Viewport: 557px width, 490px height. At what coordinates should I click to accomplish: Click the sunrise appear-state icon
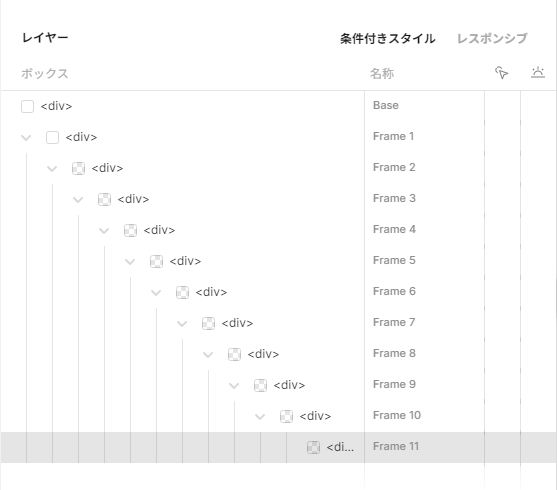click(x=538, y=72)
